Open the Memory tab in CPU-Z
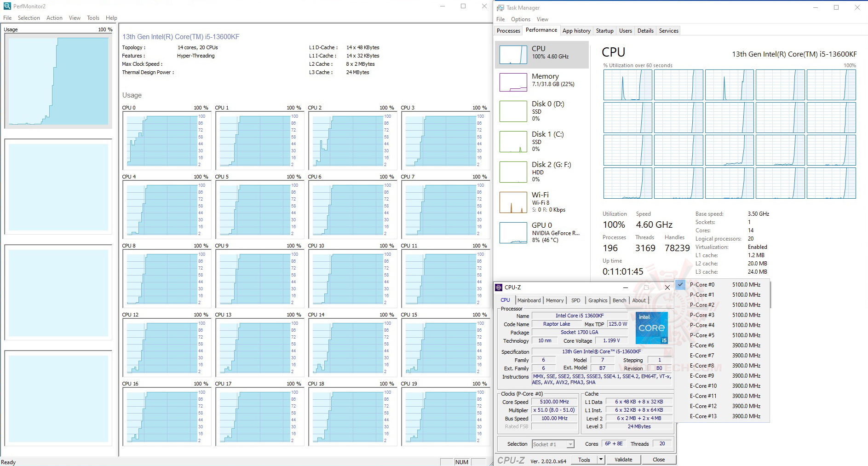Screen dimensions: 868x466 [555, 300]
